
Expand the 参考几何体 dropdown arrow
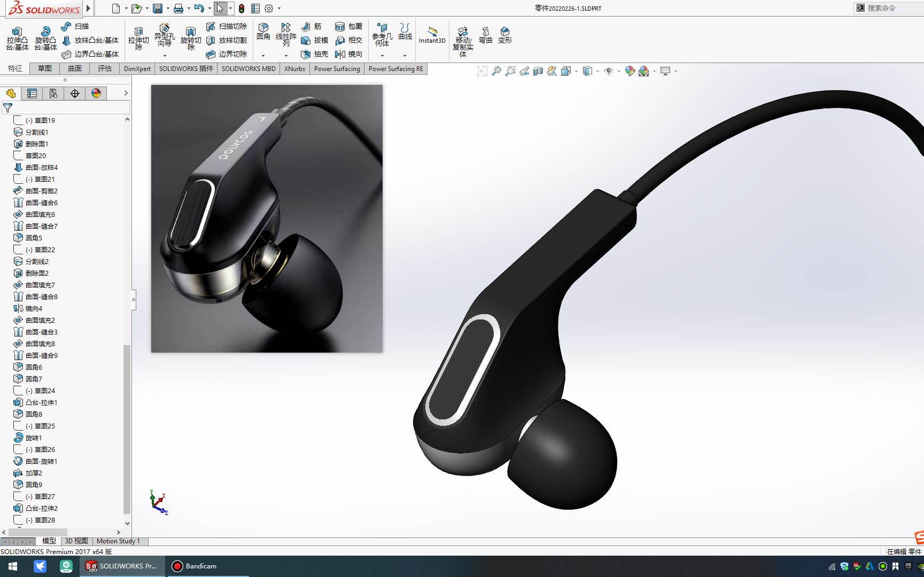(x=382, y=56)
